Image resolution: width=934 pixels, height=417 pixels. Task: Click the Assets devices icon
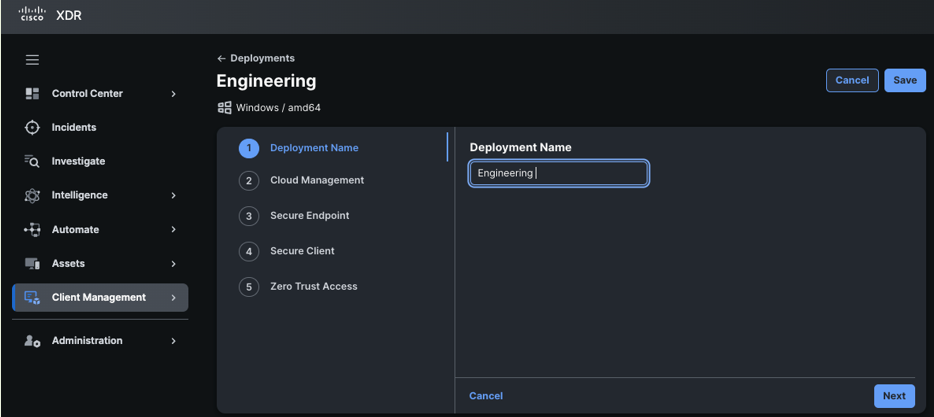click(32, 263)
